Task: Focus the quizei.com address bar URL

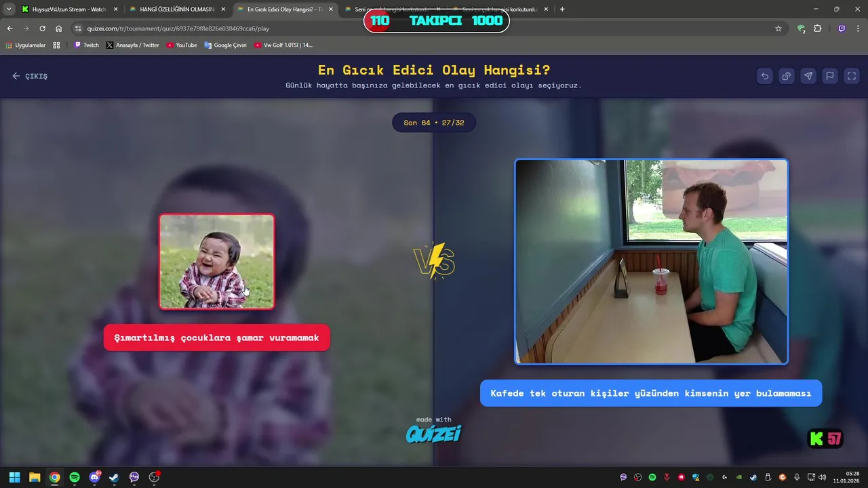Action: pyautogui.click(x=178, y=28)
